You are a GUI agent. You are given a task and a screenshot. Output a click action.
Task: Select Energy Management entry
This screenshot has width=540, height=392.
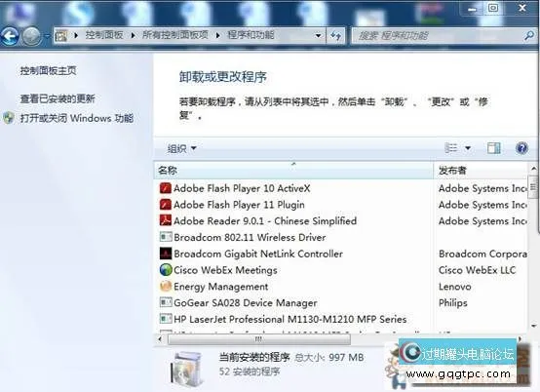click(220, 287)
